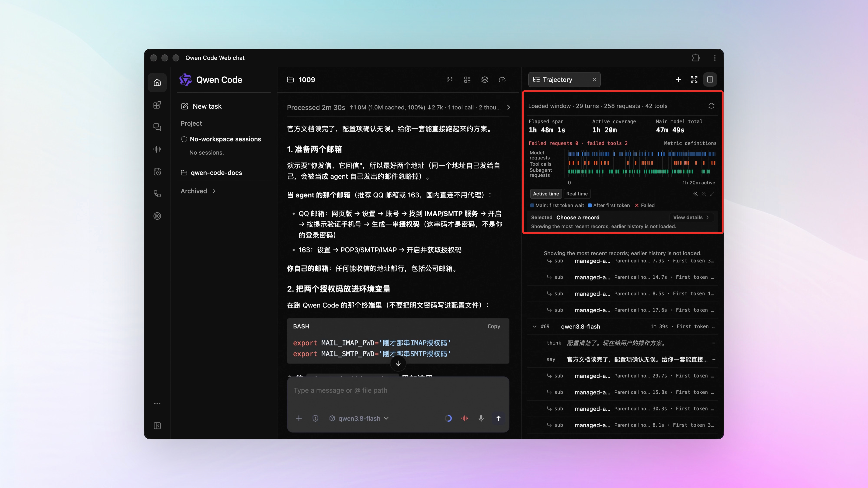868x488 pixels.
Task: Click the gauge icon in chat header
Action: point(502,80)
